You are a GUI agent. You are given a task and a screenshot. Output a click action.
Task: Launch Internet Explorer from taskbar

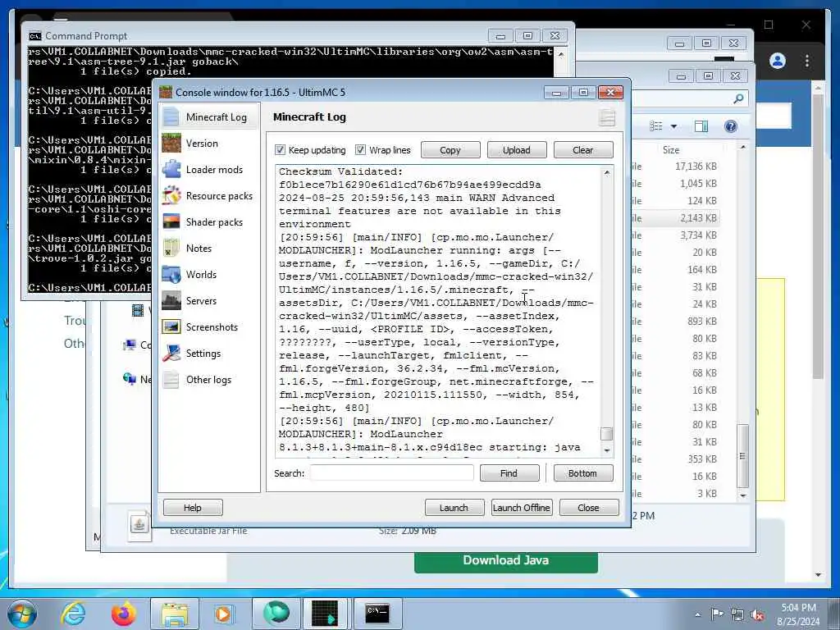click(x=73, y=614)
